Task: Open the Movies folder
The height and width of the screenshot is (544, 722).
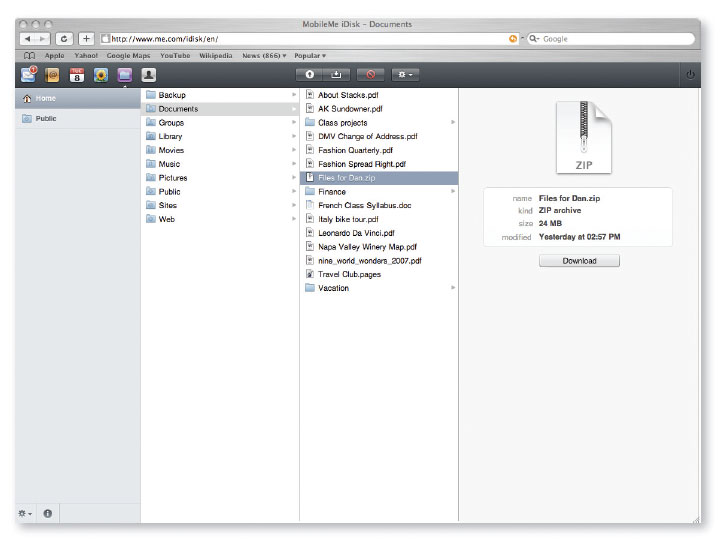Action: [x=221, y=150]
